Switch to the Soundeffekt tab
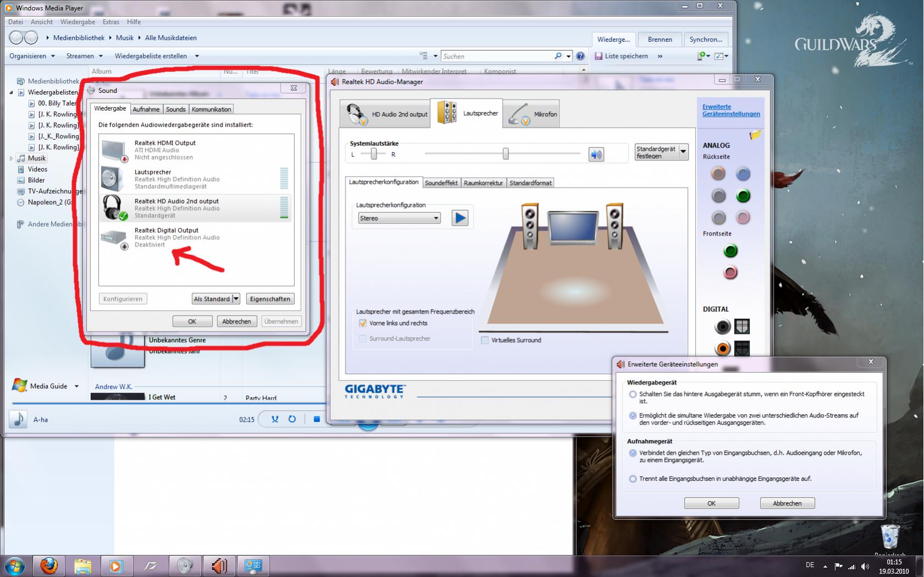This screenshot has width=924, height=577. click(441, 183)
